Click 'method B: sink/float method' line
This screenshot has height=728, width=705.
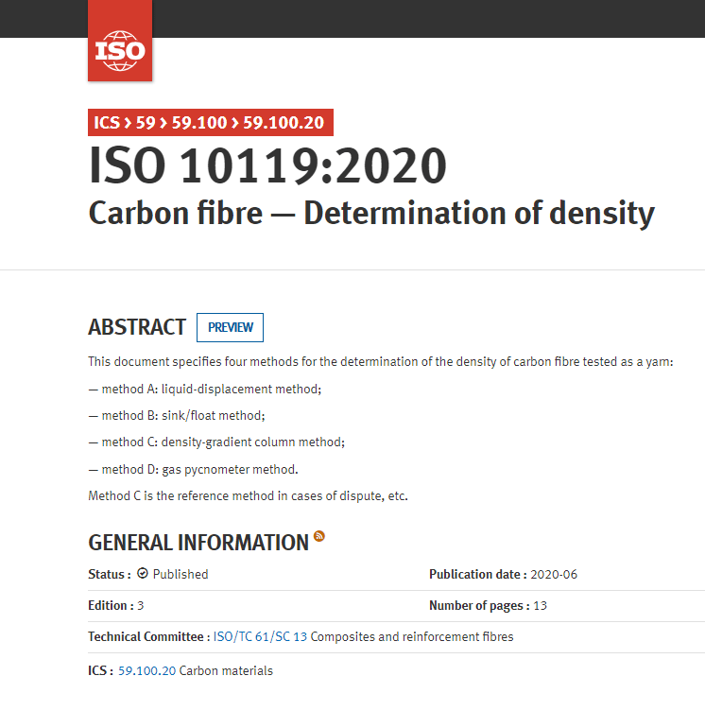click(177, 416)
